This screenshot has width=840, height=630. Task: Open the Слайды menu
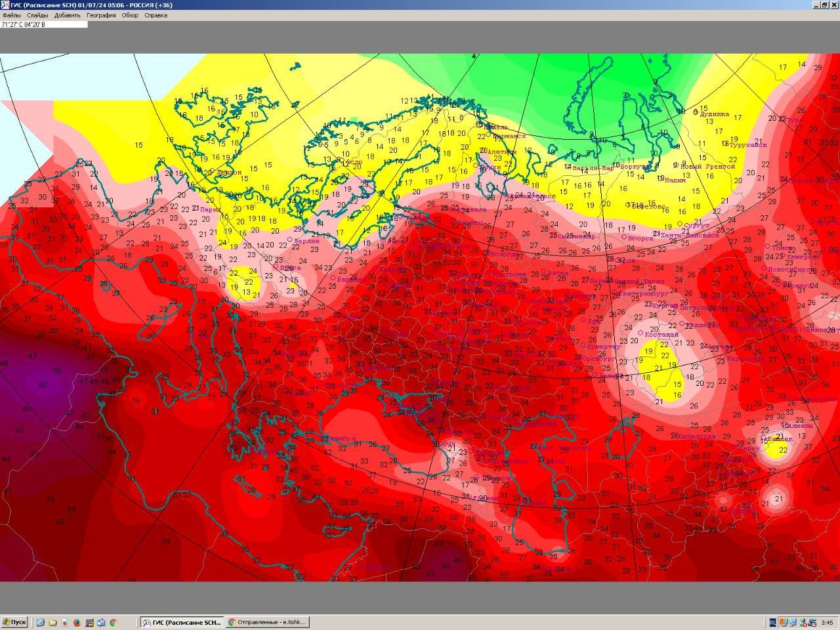tap(37, 15)
